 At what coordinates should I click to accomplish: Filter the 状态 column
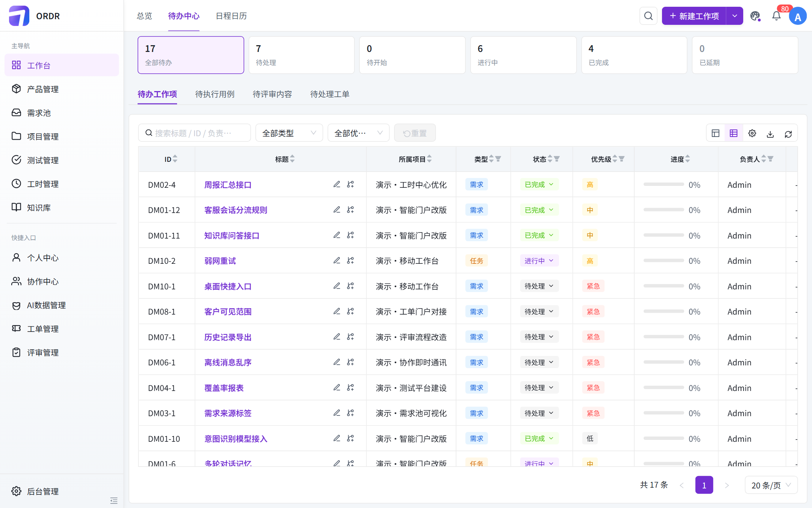pos(557,159)
